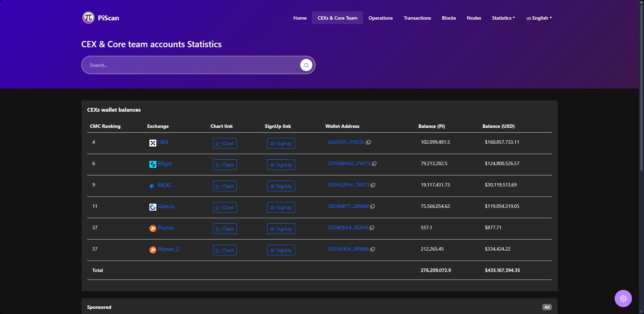Copy the MEXC wallet address

(x=373, y=185)
